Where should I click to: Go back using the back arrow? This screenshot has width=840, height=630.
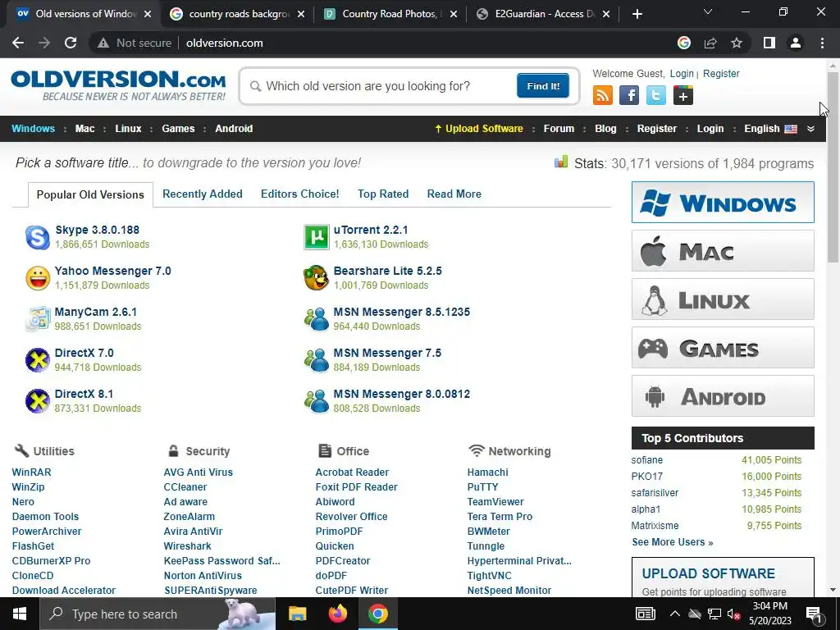[x=18, y=43]
